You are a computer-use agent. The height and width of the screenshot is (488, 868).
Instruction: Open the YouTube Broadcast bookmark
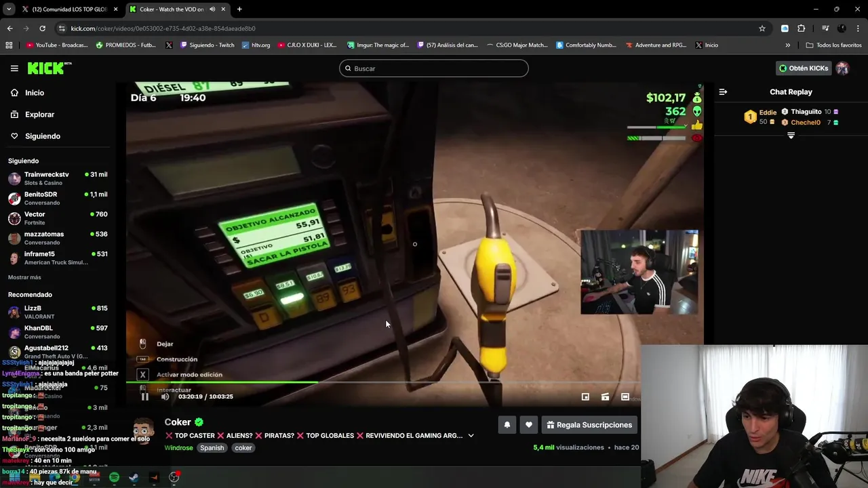57,45
